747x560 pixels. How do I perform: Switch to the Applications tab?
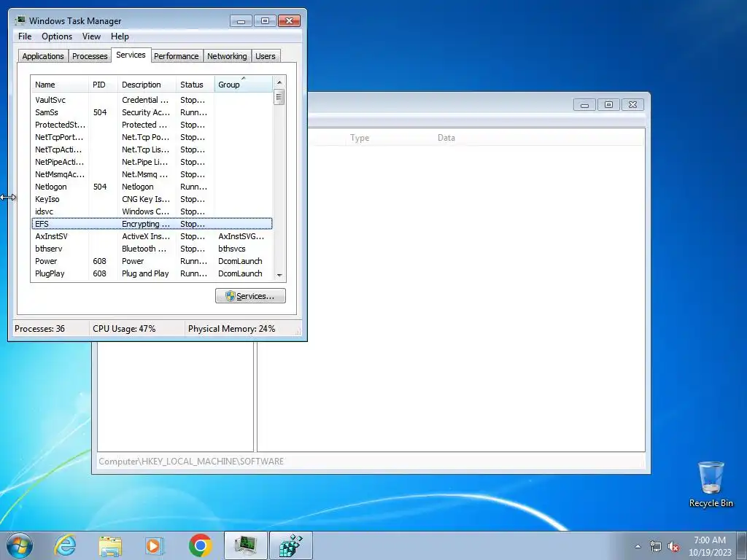coord(43,55)
